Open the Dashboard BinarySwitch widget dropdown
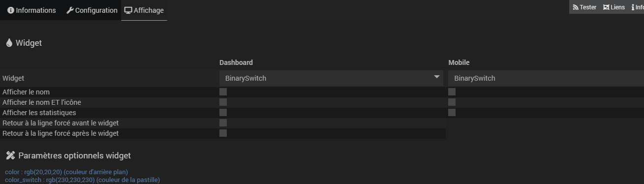Viewport: 644px width, 184px height. 331,78
